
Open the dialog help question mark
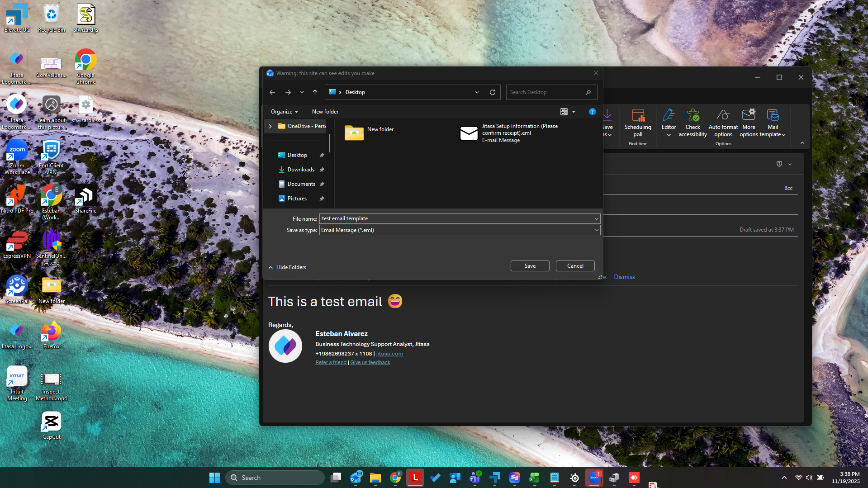[592, 111]
